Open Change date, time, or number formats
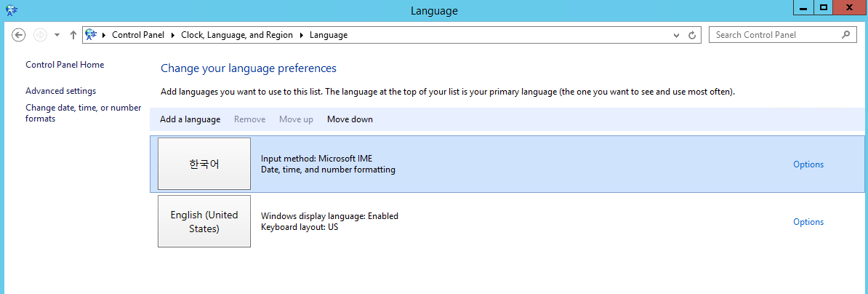868x294 pixels. click(x=84, y=113)
